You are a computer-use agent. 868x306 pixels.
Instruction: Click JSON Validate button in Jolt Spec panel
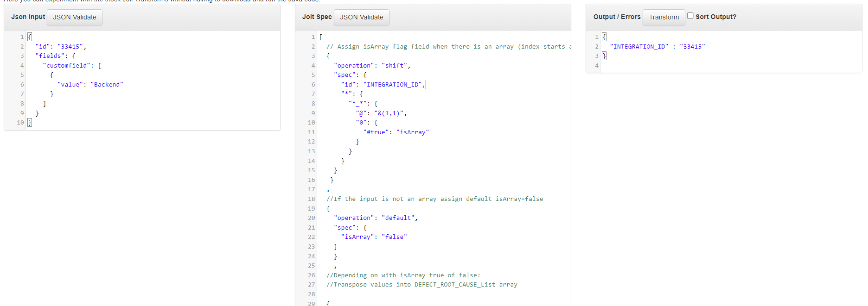(x=361, y=17)
